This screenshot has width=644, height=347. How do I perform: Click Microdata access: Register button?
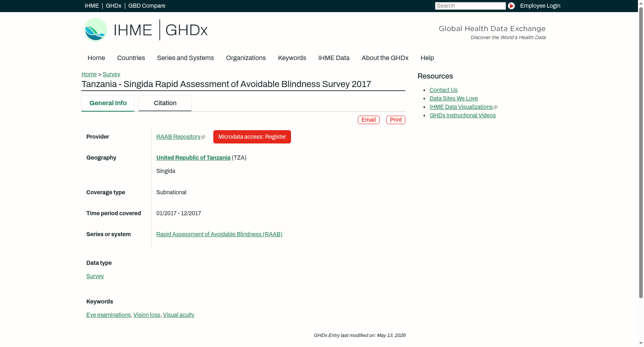tap(252, 137)
